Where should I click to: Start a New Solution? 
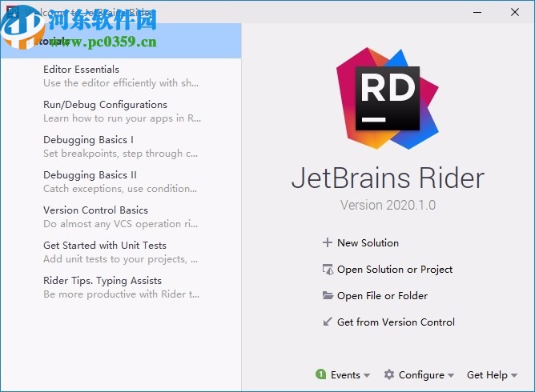[x=368, y=242]
